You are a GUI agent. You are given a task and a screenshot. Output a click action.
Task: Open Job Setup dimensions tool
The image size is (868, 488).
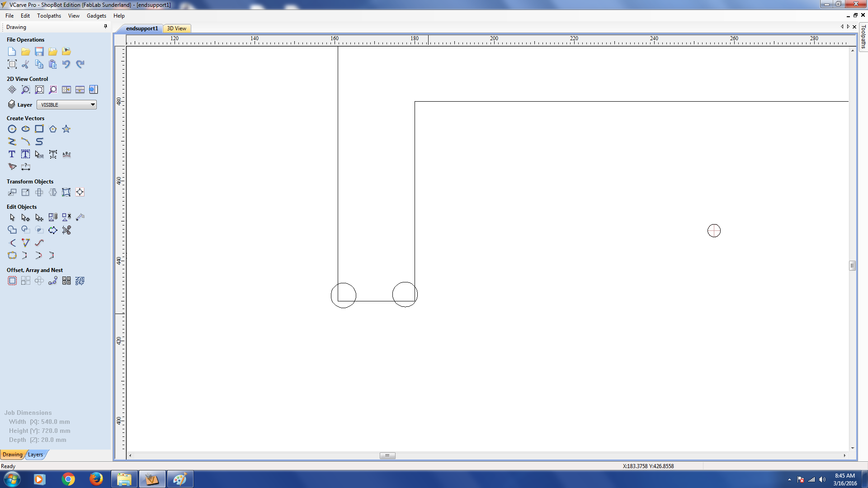12,64
